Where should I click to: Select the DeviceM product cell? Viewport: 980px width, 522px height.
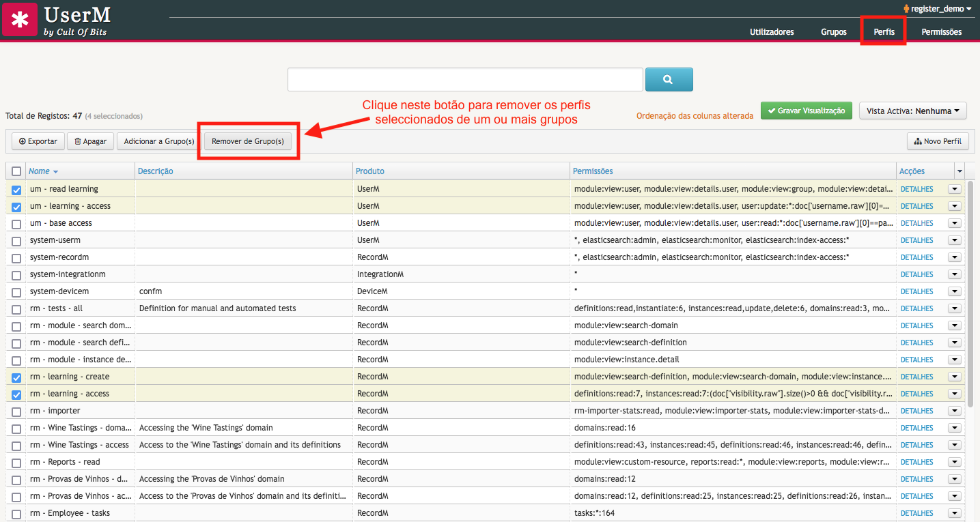461,291
